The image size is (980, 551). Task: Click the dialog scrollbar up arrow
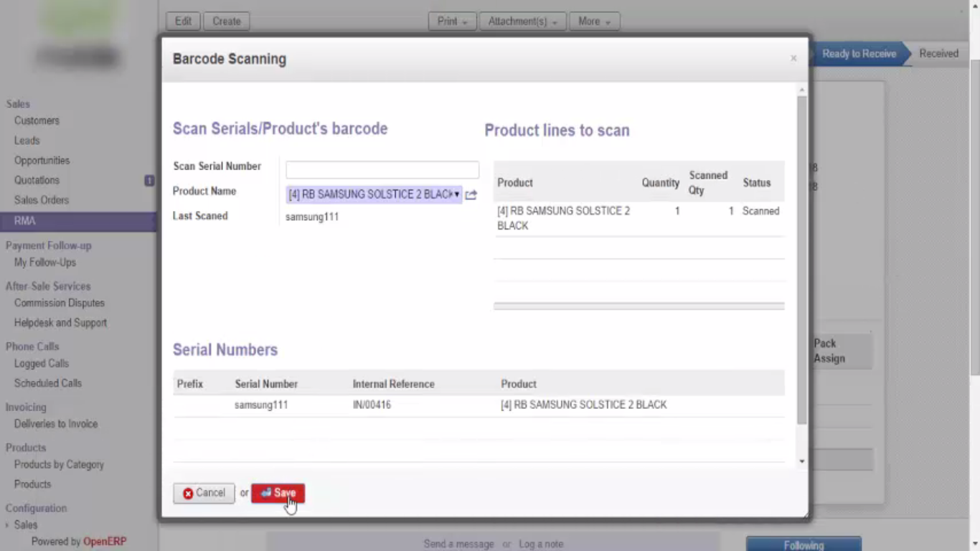pyautogui.click(x=802, y=90)
